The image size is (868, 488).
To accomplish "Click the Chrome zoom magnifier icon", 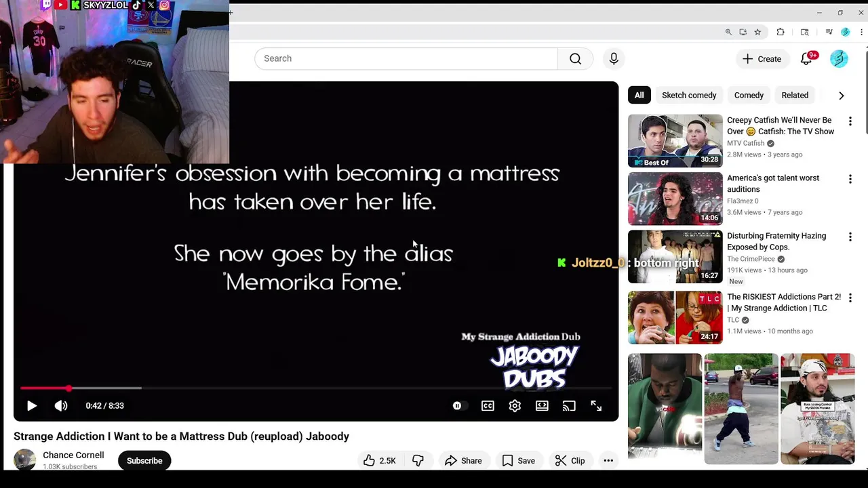I will click(x=728, y=32).
